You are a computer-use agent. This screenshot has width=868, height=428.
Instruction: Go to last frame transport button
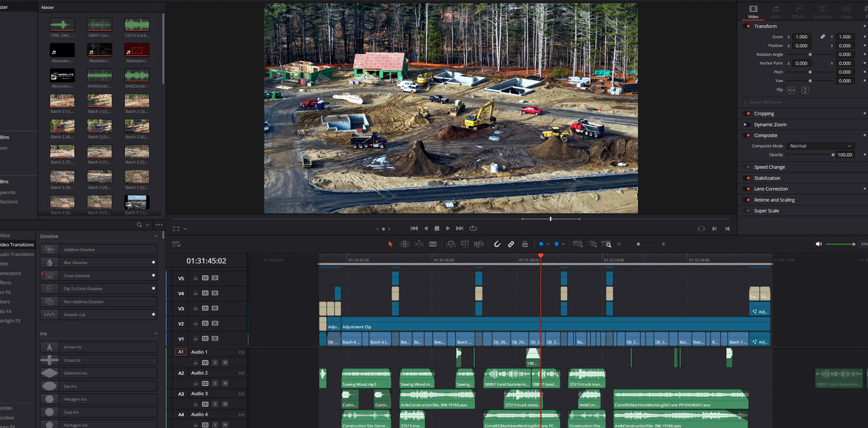(460, 229)
